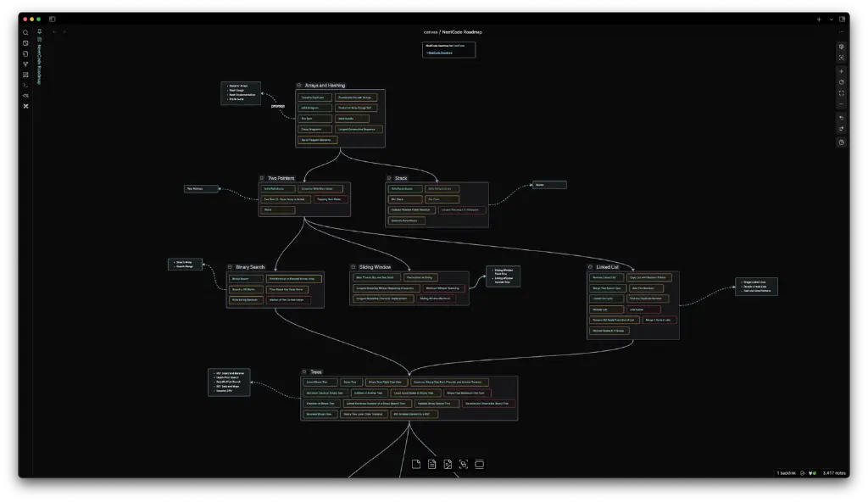
Task: Select the Top K Frequent Elements card
Action: click(318, 140)
